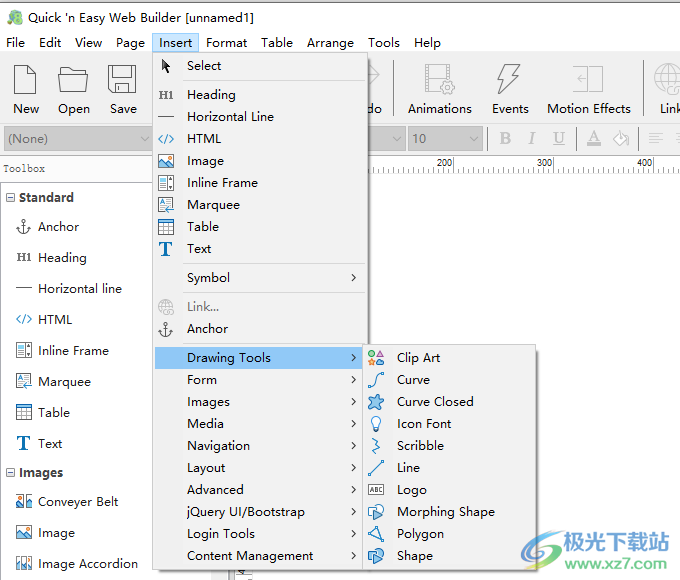Viewport: 680px width, 580px height.
Task: Open the Arrange menu
Action: click(330, 43)
